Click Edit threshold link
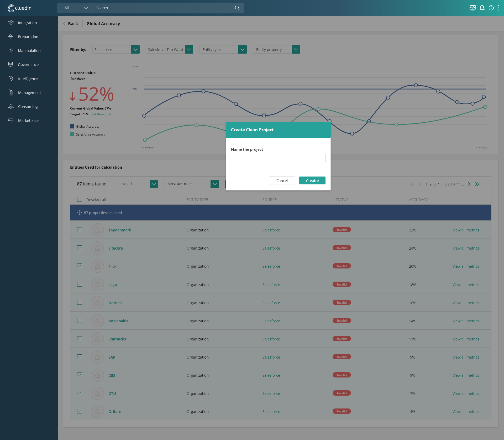504x440 pixels. coord(101,114)
